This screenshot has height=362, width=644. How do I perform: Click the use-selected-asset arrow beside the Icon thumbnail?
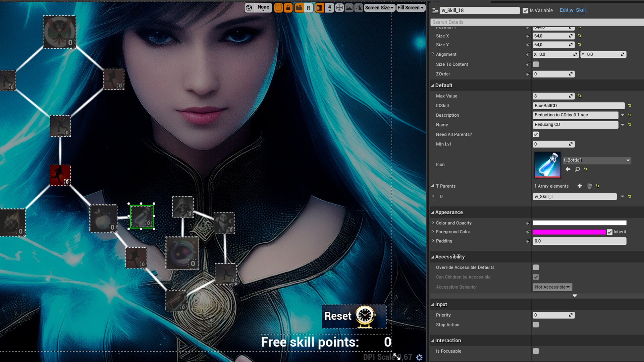click(568, 169)
